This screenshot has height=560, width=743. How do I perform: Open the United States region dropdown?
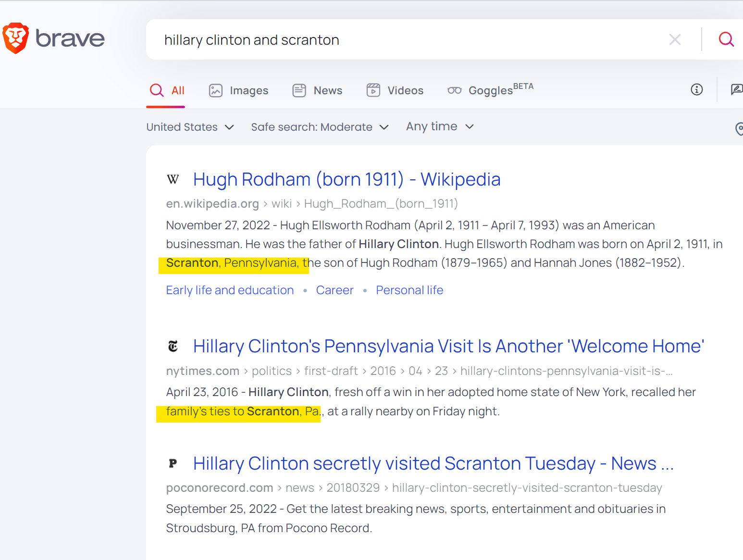pyautogui.click(x=190, y=127)
